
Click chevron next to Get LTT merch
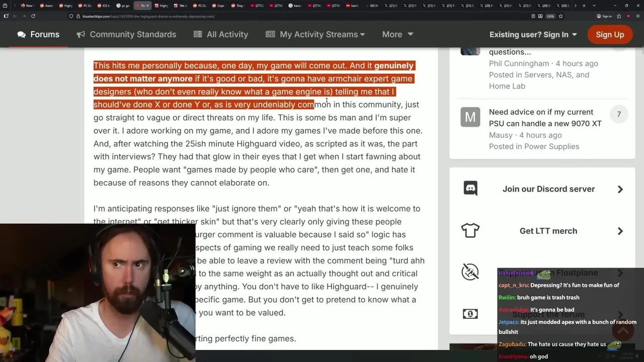(x=620, y=231)
